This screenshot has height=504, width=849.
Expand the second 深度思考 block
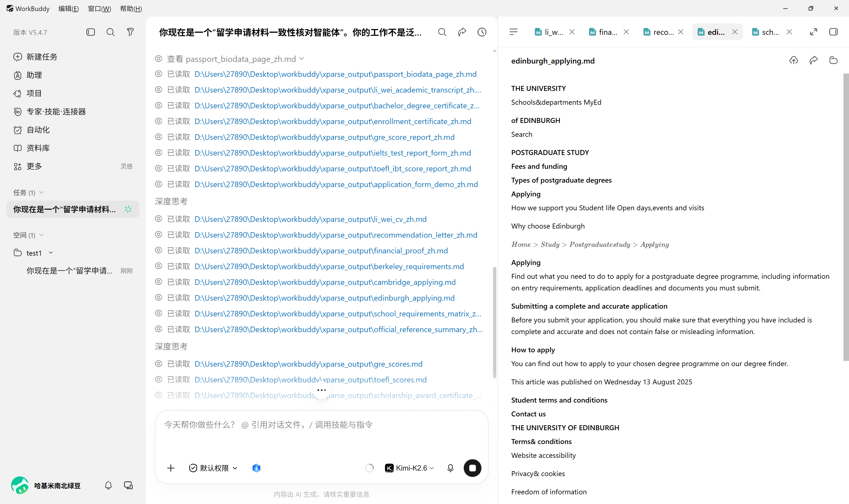tap(171, 347)
